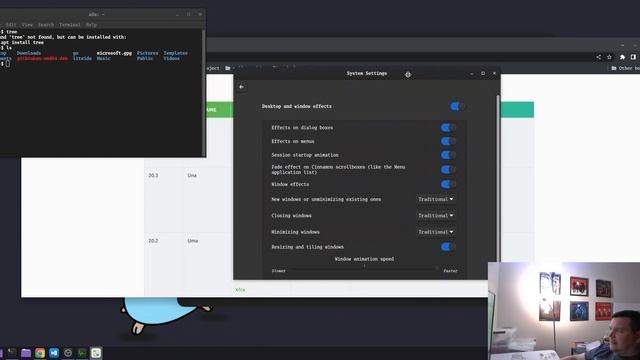Go back in System Settings
Image resolution: width=640 pixels, height=360 pixels.
[241, 87]
